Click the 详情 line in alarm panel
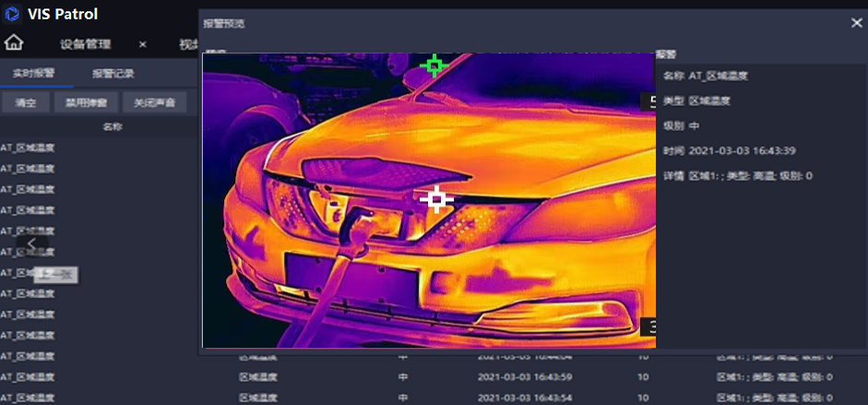This screenshot has width=868, height=405. pyautogui.click(x=737, y=175)
